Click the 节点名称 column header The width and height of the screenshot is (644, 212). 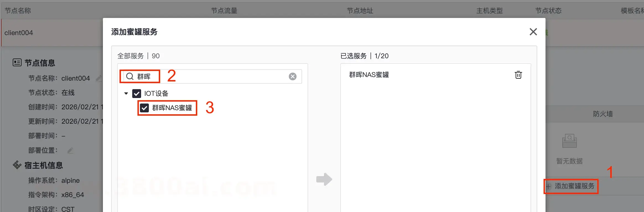(18, 11)
